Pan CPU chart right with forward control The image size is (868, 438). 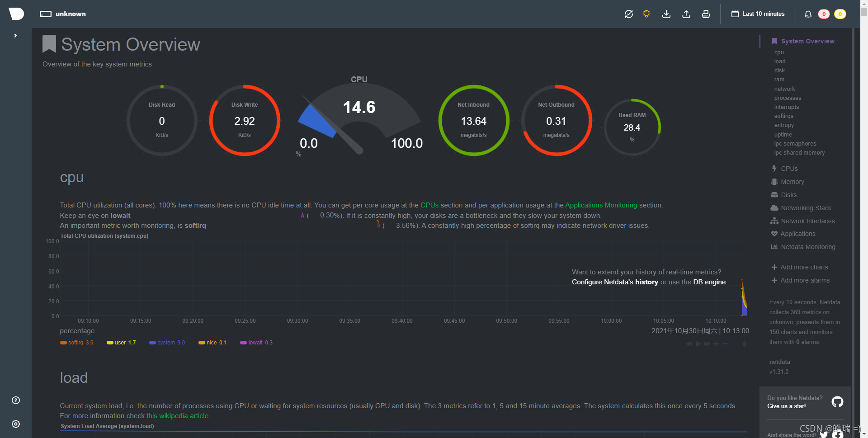click(707, 344)
